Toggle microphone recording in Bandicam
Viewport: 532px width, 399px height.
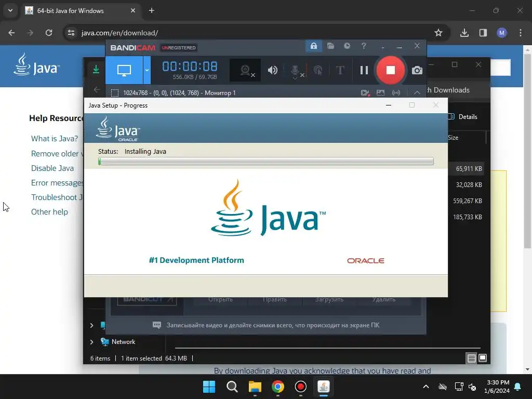295,71
